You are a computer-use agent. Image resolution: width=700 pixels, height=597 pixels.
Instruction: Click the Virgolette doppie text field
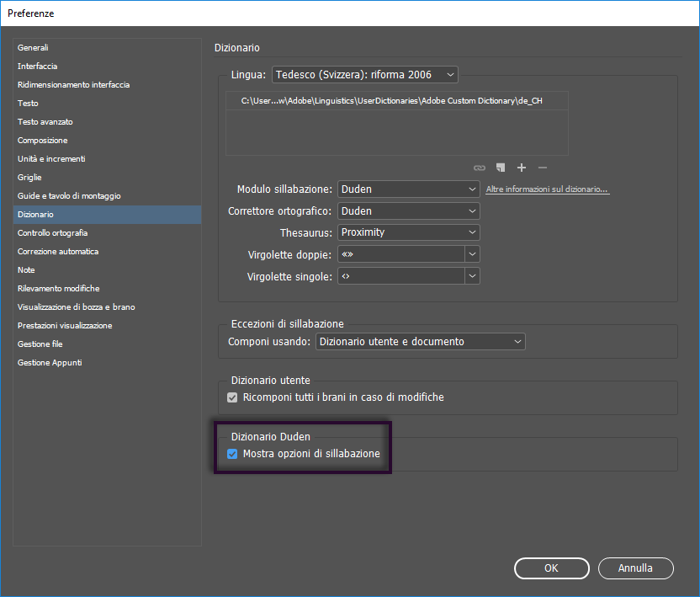(x=401, y=254)
